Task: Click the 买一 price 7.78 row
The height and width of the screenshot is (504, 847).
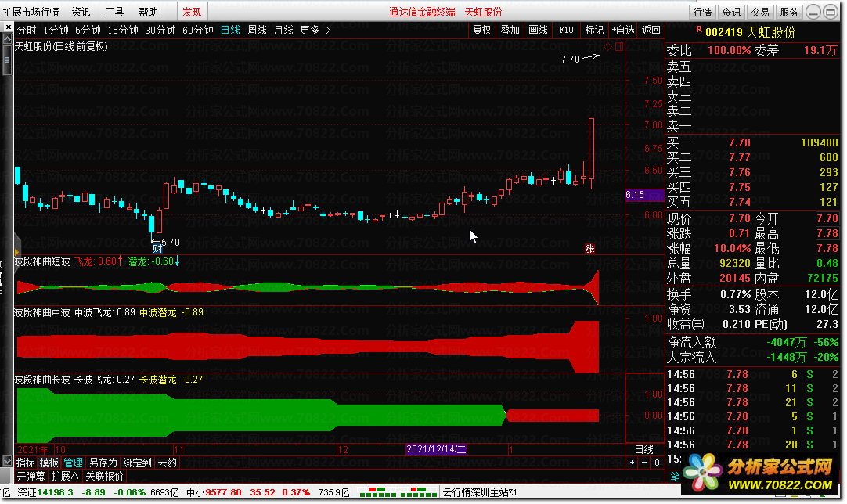Action: [752, 142]
